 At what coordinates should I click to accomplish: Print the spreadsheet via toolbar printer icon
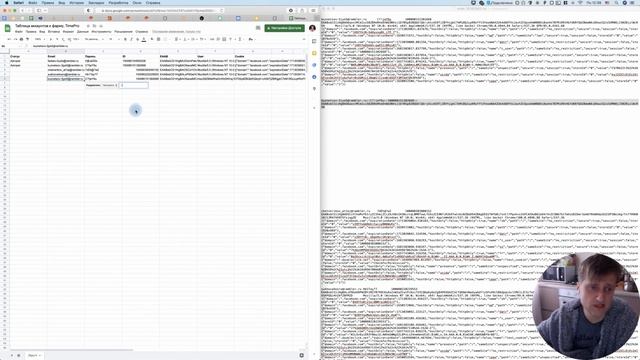[x=21, y=39]
